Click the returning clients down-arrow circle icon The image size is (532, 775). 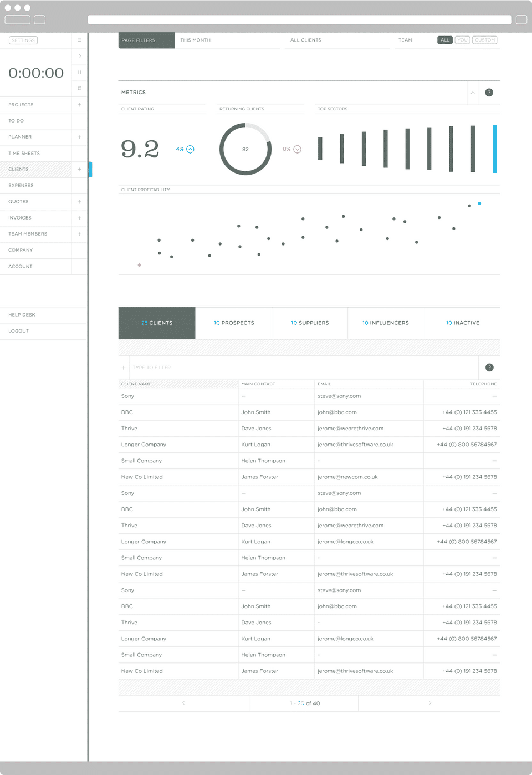click(x=297, y=149)
